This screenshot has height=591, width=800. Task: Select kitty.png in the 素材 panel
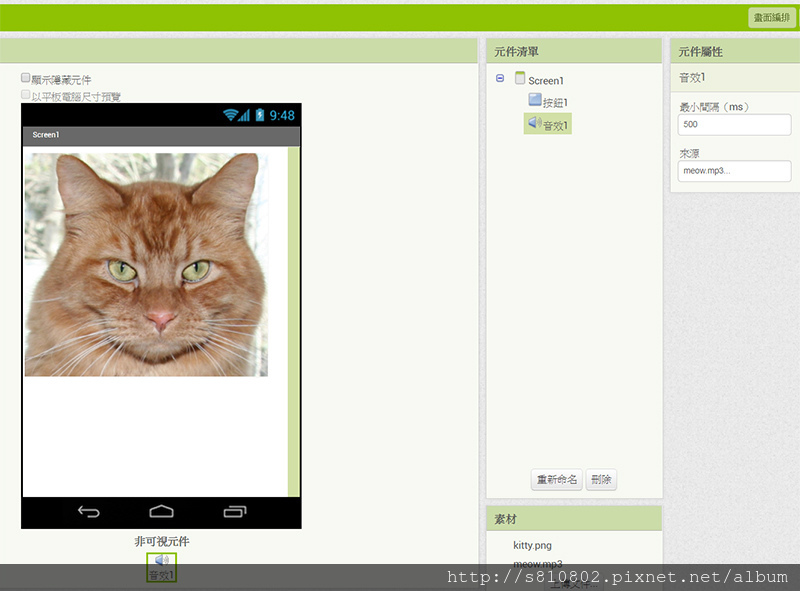532,545
